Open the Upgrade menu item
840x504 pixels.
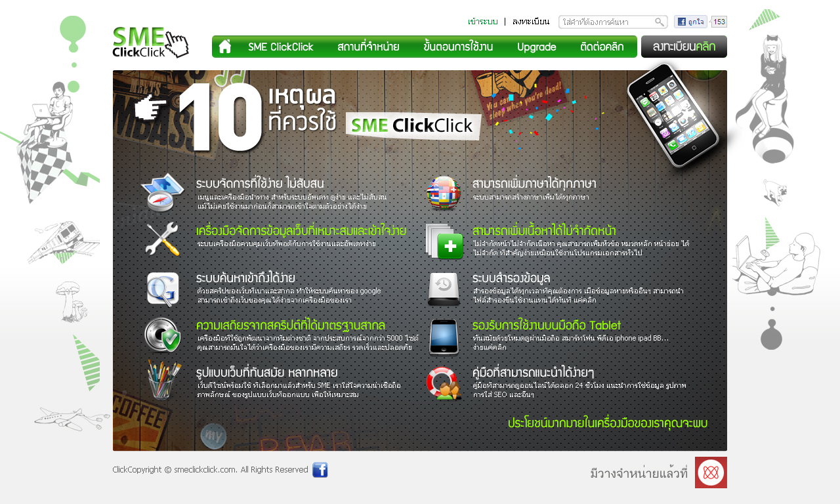(x=536, y=47)
